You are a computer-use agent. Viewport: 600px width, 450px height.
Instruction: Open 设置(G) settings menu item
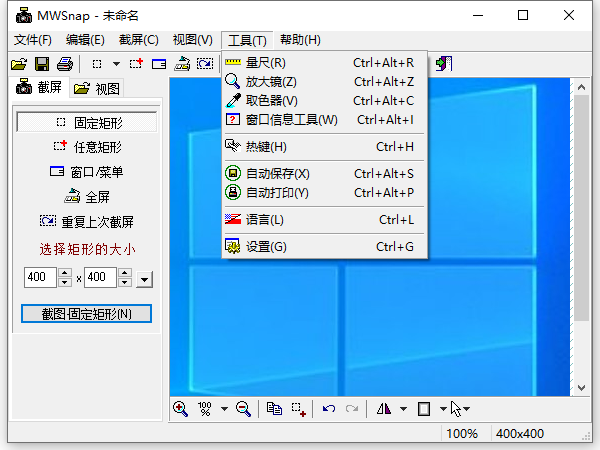pyautogui.click(x=324, y=247)
